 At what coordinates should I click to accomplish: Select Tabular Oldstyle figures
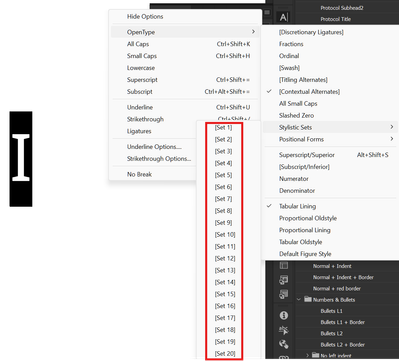pyautogui.click(x=300, y=242)
